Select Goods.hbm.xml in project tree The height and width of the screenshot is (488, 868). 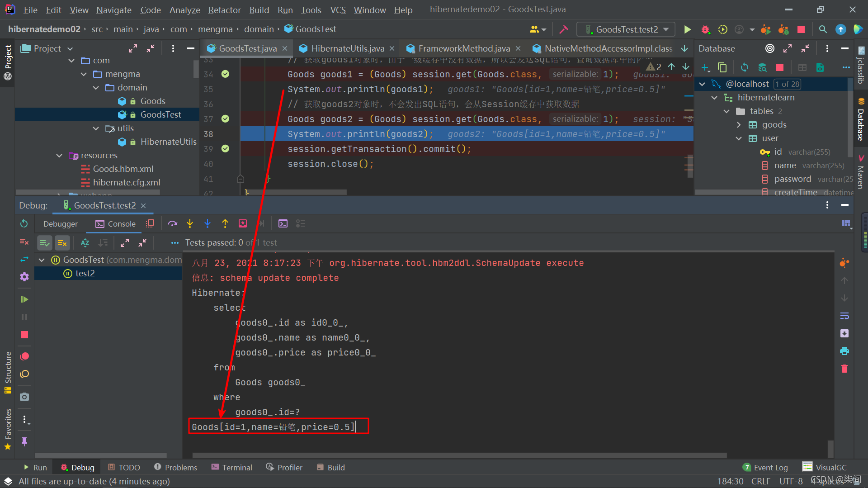coord(123,169)
